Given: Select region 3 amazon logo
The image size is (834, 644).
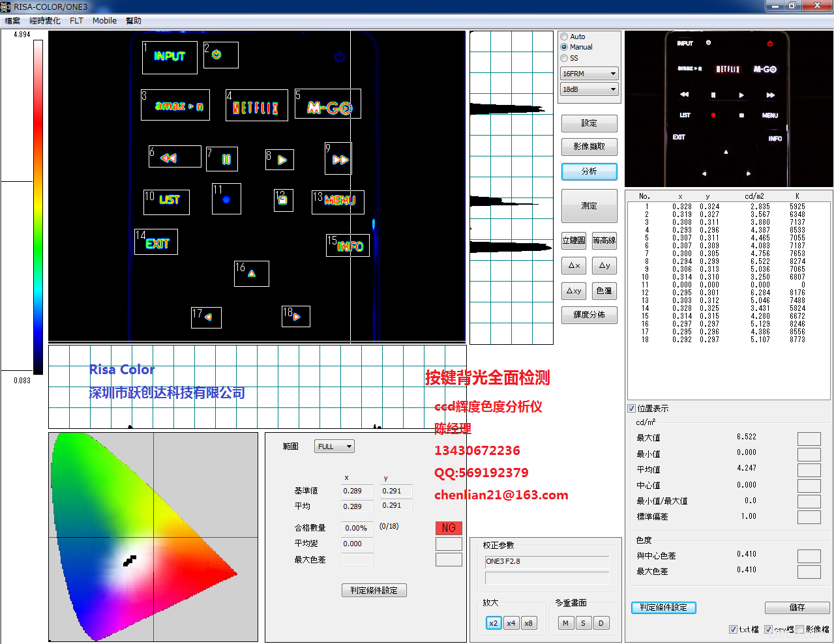Looking at the screenshot, I should [x=175, y=105].
